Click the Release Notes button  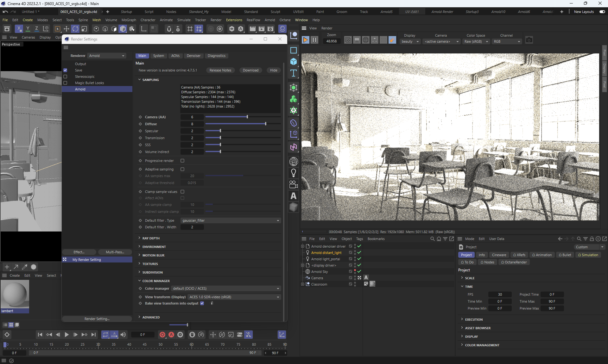pos(220,70)
